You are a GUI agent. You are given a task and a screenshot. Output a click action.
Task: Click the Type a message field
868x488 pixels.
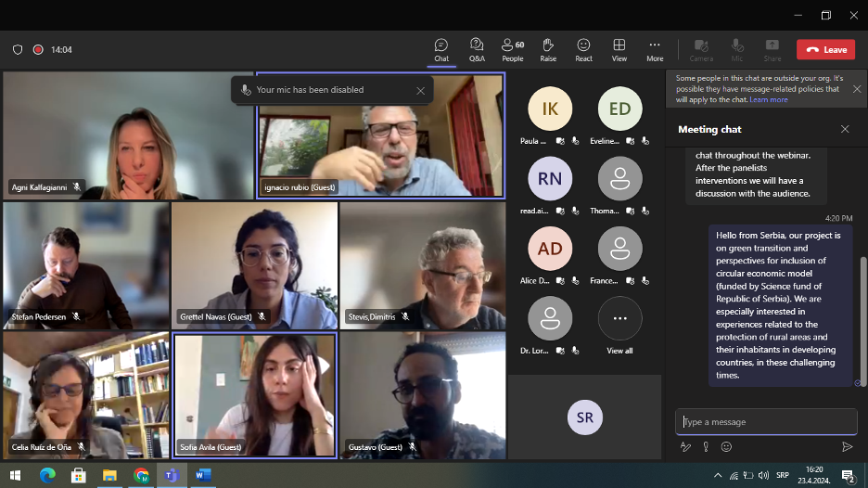[x=765, y=422]
